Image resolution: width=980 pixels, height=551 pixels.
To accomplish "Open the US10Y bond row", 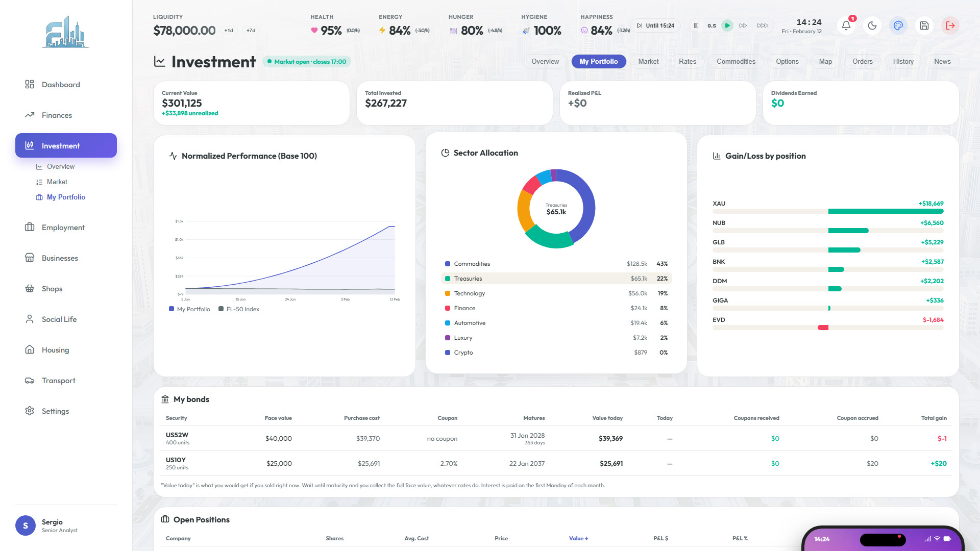I will click(x=556, y=463).
